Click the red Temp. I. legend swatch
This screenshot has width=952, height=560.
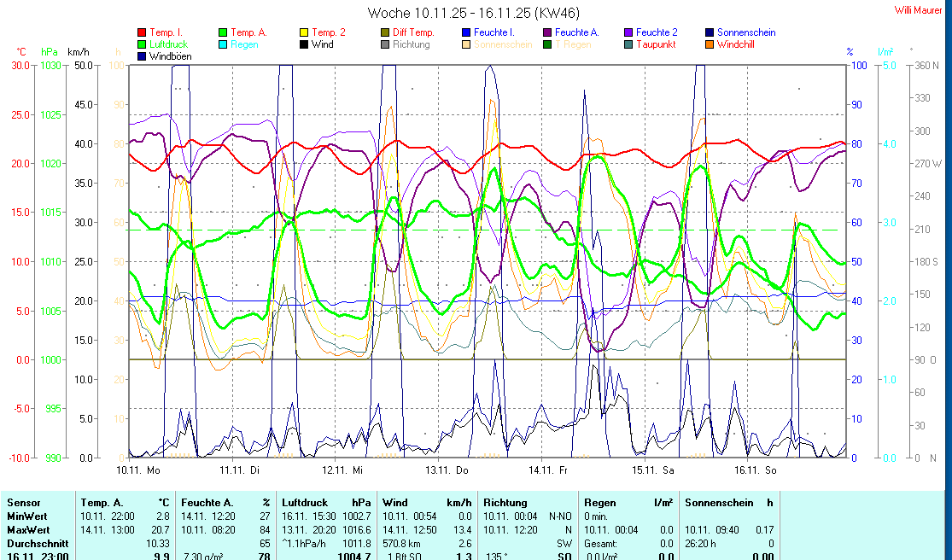(141, 32)
